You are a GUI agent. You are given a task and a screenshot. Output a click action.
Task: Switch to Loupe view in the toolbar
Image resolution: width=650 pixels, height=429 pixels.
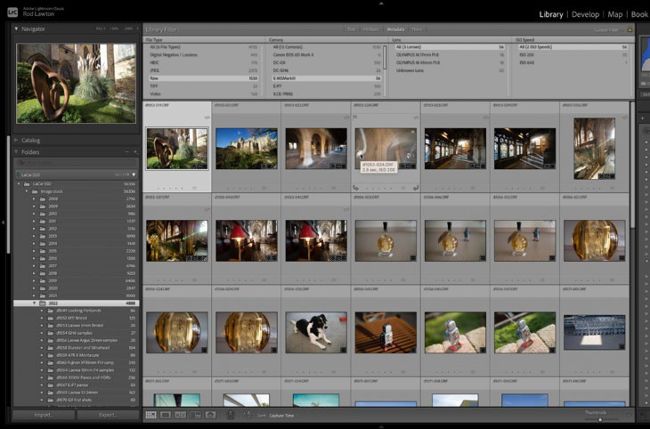click(165, 414)
